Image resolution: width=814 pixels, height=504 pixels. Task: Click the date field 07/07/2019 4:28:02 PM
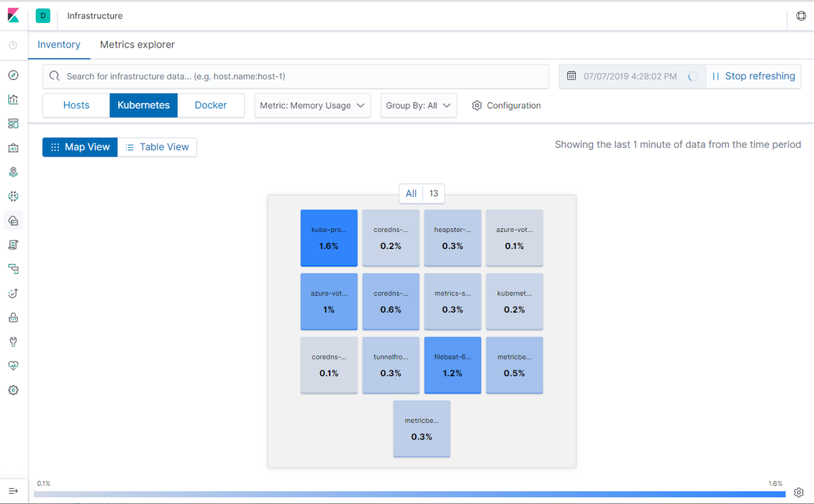(x=630, y=76)
